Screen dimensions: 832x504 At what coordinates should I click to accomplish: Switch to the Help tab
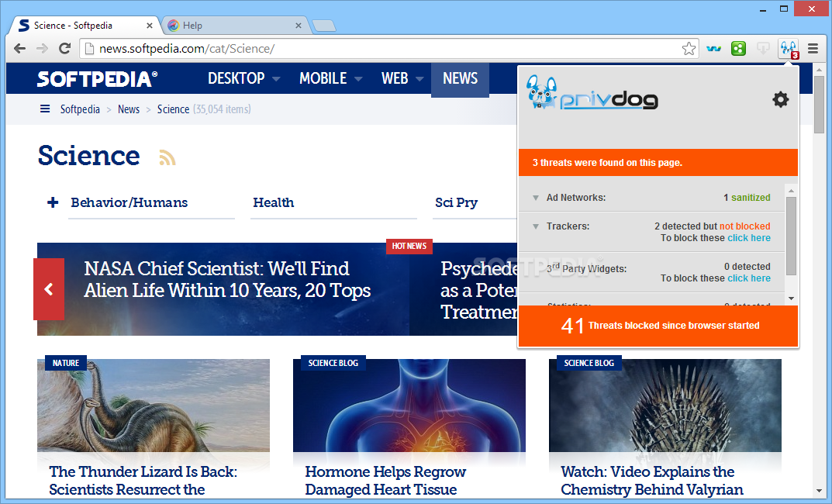coord(234,26)
